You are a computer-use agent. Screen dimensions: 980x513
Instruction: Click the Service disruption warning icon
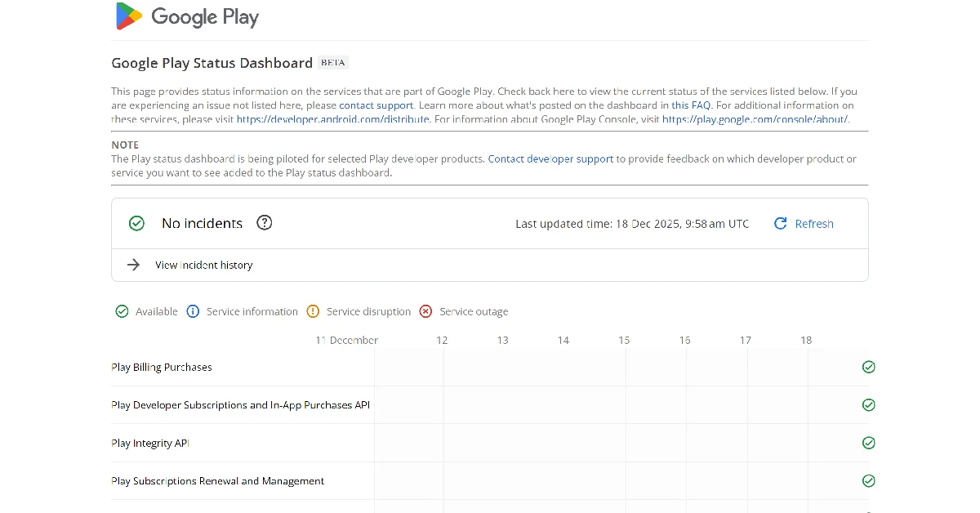click(x=313, y=311)
